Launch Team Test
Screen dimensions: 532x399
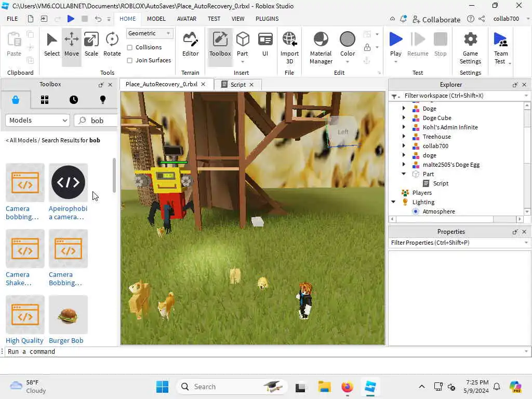tap(501, 48)
